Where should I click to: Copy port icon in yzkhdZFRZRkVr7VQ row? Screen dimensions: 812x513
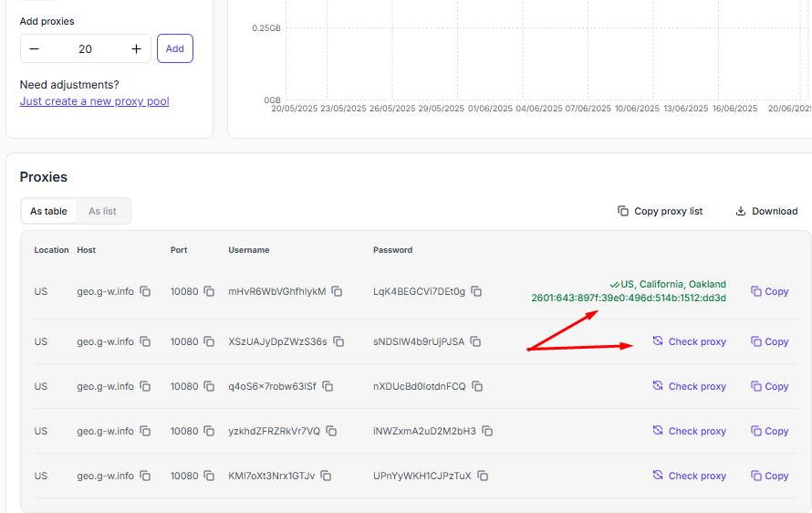pos(209,431)
